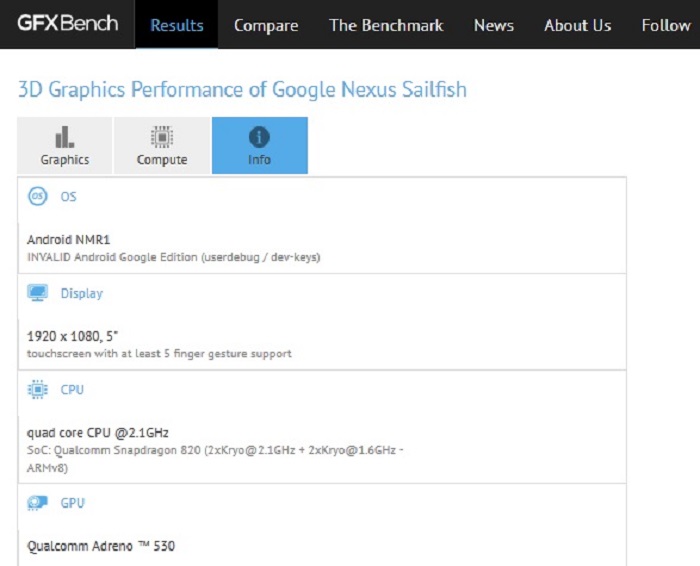Go to The Benchmark page
The image size is (700, 566).
click(386, 25)
